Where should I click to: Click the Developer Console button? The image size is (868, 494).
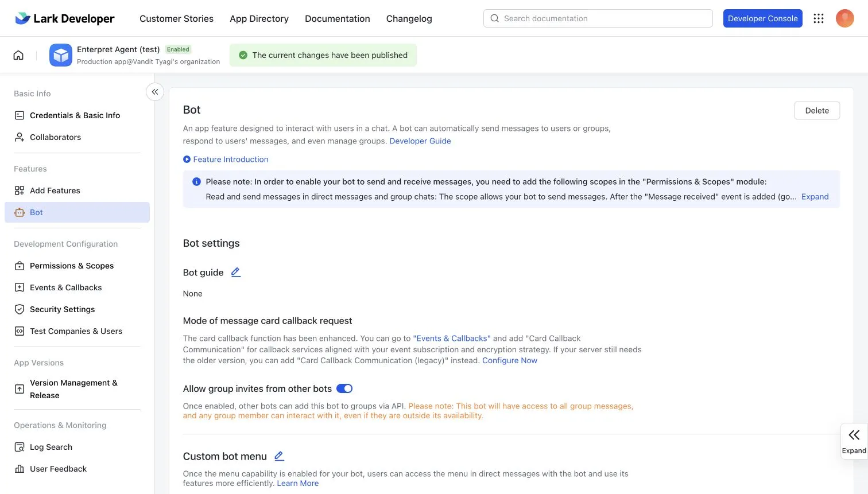tap(763, 18)
